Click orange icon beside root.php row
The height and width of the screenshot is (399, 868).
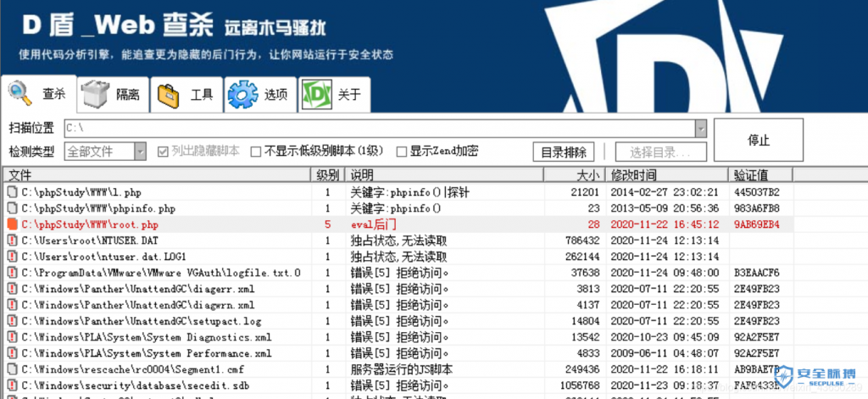tap(12, 224)
